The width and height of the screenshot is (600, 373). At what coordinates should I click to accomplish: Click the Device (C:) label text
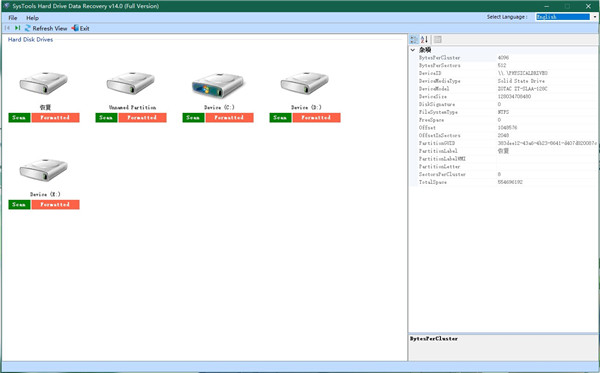click(219, 108)
